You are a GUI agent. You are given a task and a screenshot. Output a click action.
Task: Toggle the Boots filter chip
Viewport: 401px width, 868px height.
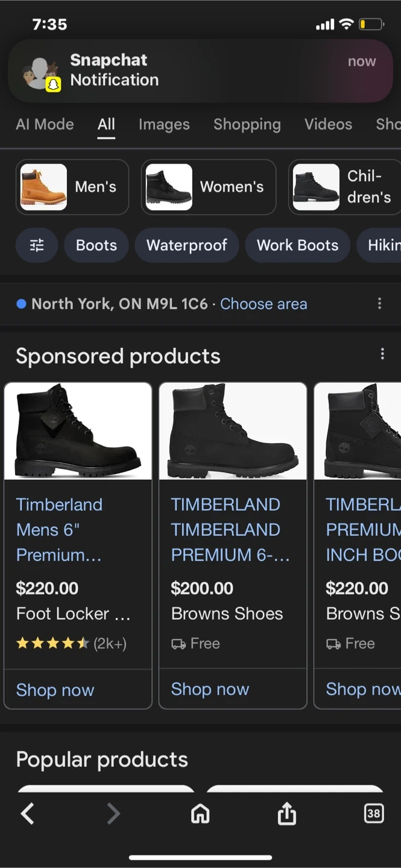point(96,245)
